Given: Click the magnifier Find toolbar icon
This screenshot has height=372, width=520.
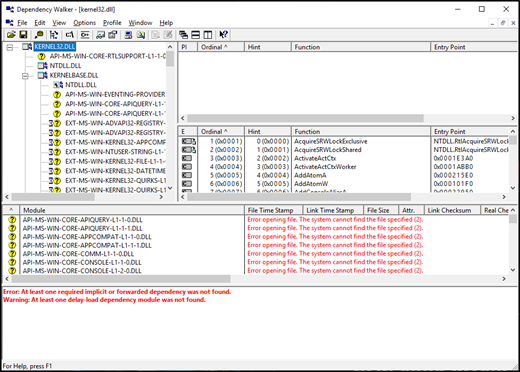Looking at the screenshot, I should 39,35.
